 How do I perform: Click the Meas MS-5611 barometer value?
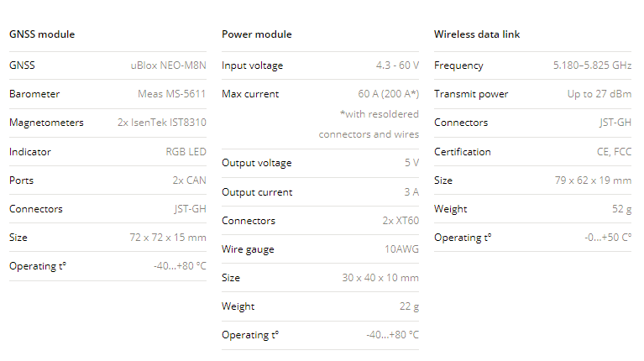point(171,94)
